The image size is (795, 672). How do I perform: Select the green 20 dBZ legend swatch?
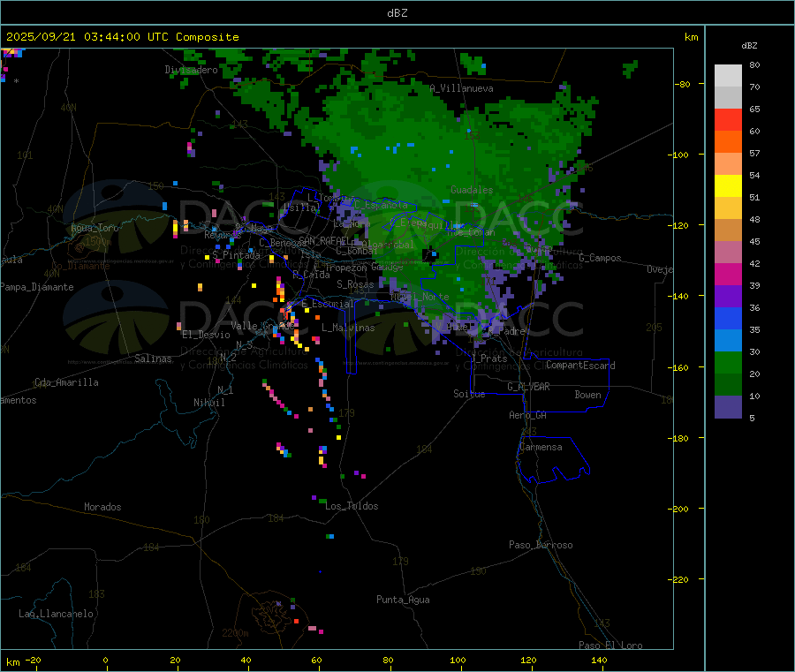728,363
